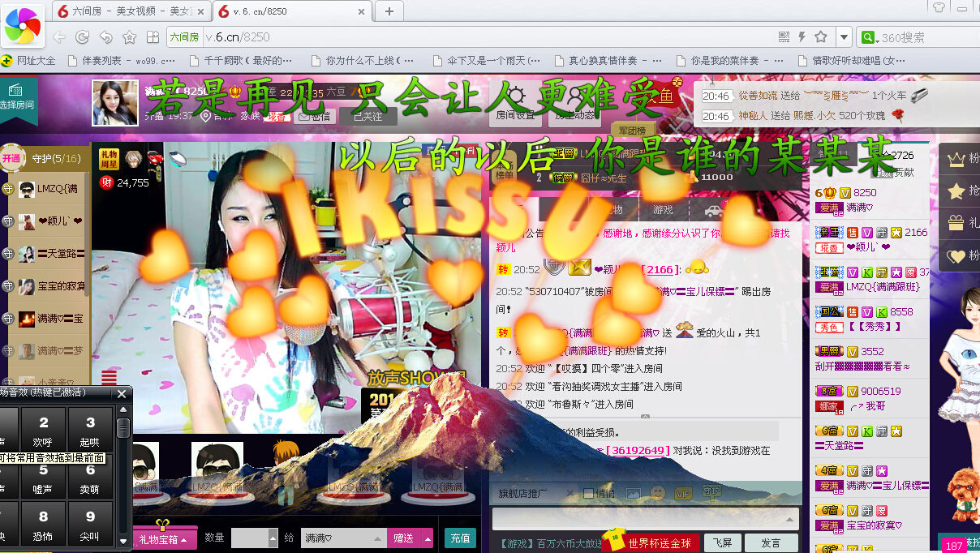The width and height of the screenshot is (980, 553).
Task: Select guardian ❤颖儿❤ in left list
Action: coord(44,221)
